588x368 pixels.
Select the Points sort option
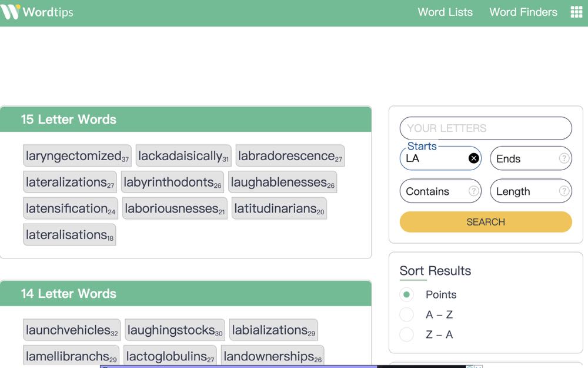[406, 294]
